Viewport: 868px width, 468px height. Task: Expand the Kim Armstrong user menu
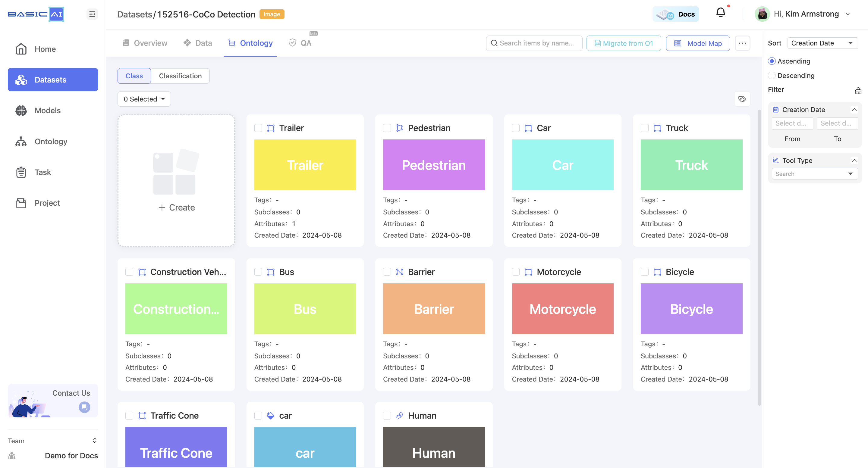pyautogui.click(x=848, y=14)
